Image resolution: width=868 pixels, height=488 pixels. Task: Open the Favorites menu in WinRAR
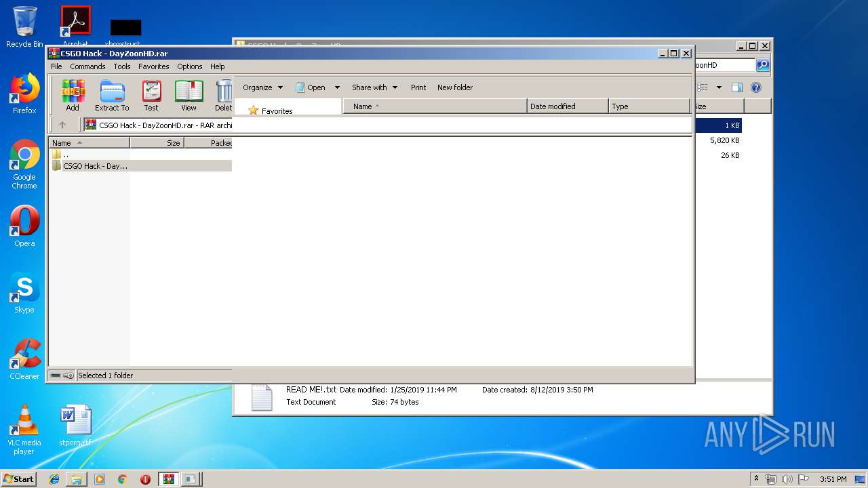(x=154, y=66)
